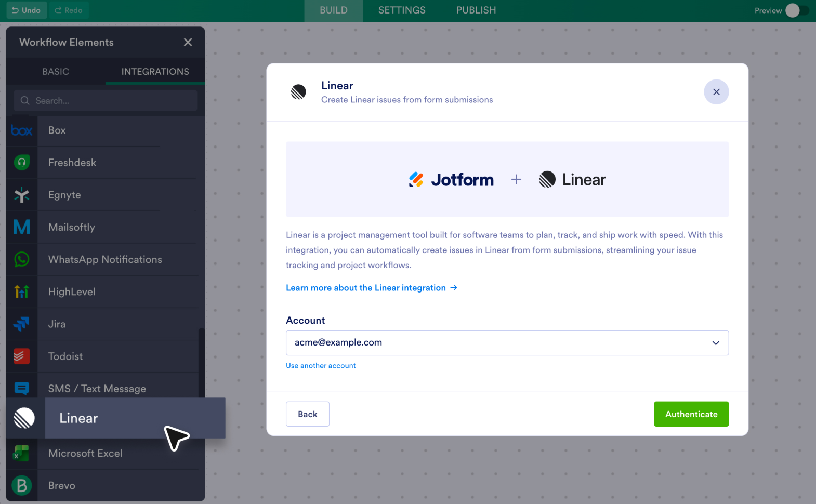Switch to the BASIC tab
Image resolution: width=816 pixels, height=504 pixels.
coord(56,72)
